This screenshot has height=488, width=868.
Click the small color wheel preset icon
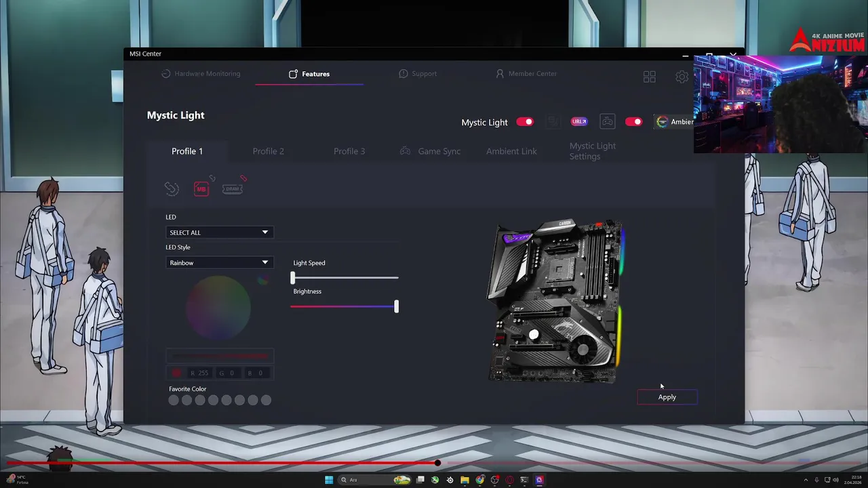(262, 280)
